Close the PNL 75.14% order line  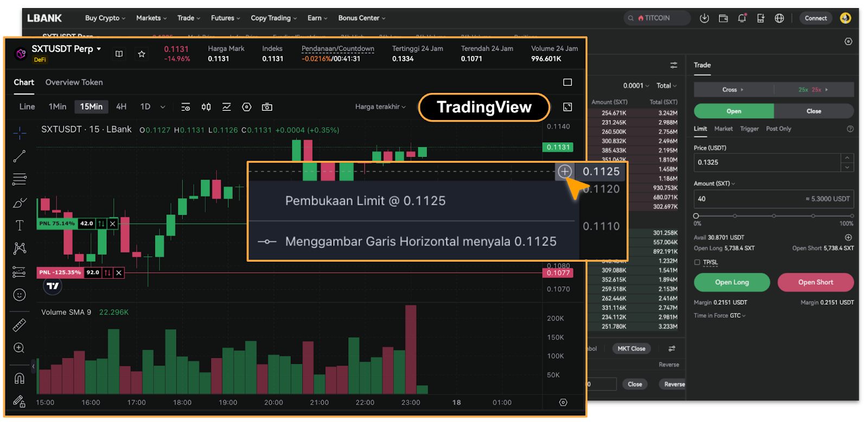click(x=113, y=223)
